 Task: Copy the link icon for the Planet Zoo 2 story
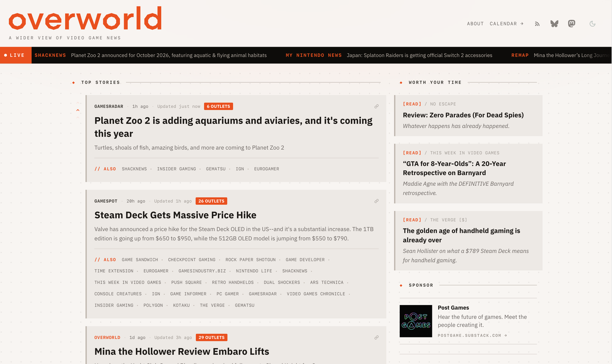coord(376,106)
